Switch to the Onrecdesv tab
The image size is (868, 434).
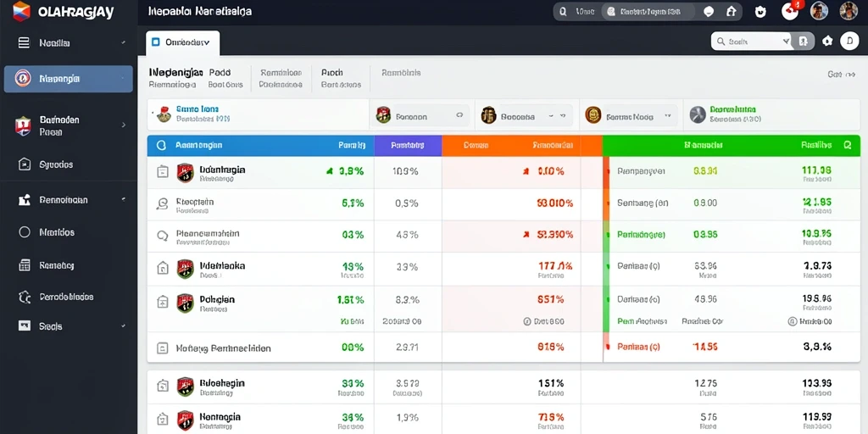pyautogui.click(x=183, y=42)
